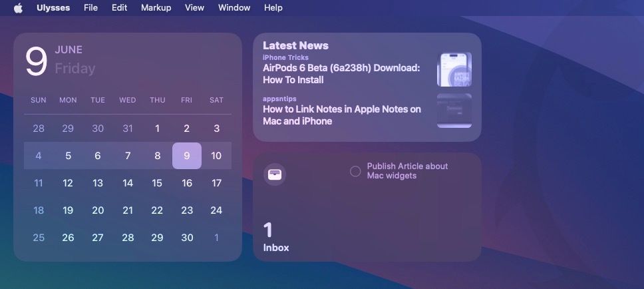Click the large 9 date heading
The height and width of the screenshot is (289, 644).
(36, 61)
